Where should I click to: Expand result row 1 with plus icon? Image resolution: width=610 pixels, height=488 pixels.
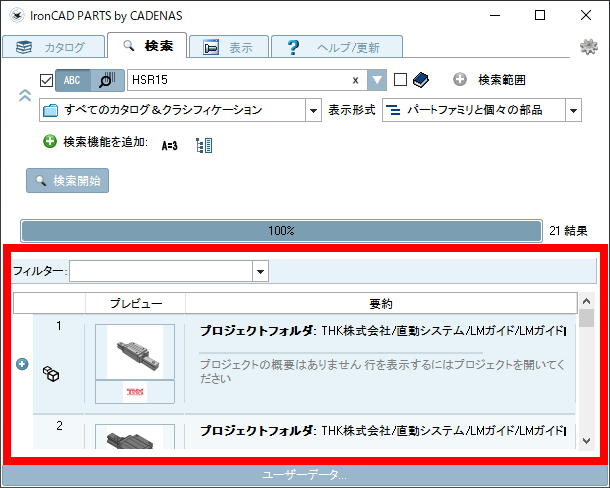pos(22,364)
